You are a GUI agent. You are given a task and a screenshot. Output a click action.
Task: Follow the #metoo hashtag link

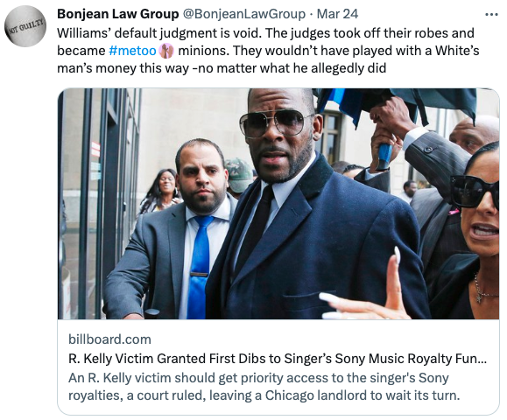pos(132,51)
